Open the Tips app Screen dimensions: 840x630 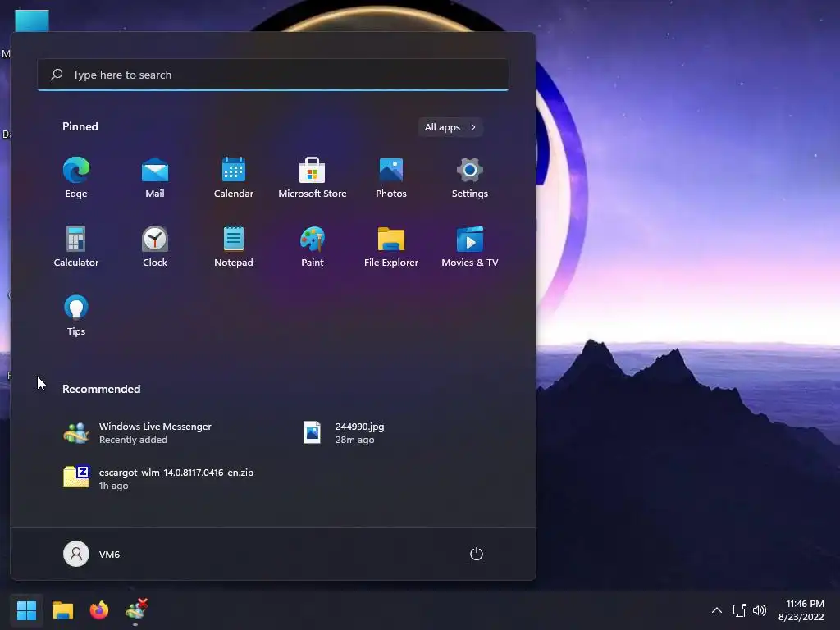(x=76, y=316)
